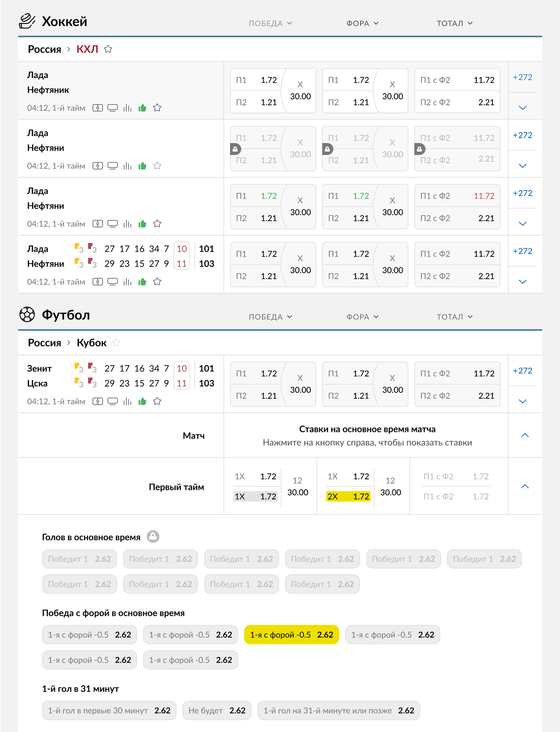Screen dimensions: 560x732
Task: Select the Не будет 2.62 bet
Action: click(x=217, y=711)
